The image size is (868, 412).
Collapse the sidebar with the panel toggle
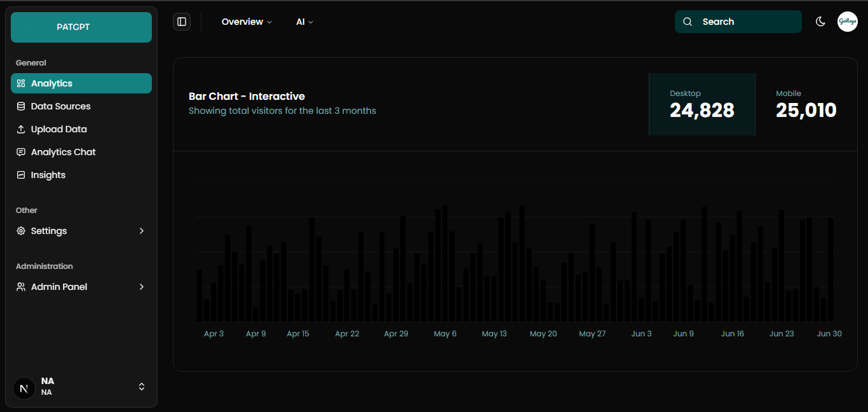[182, 22]
